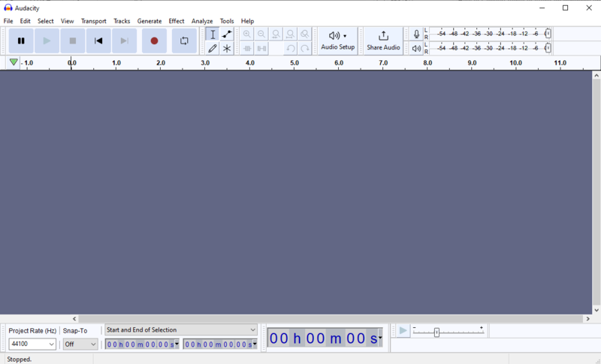Skip to Start of the project
Image resolution: width=601 pixels, height=364 pixels.
[98, 41]
